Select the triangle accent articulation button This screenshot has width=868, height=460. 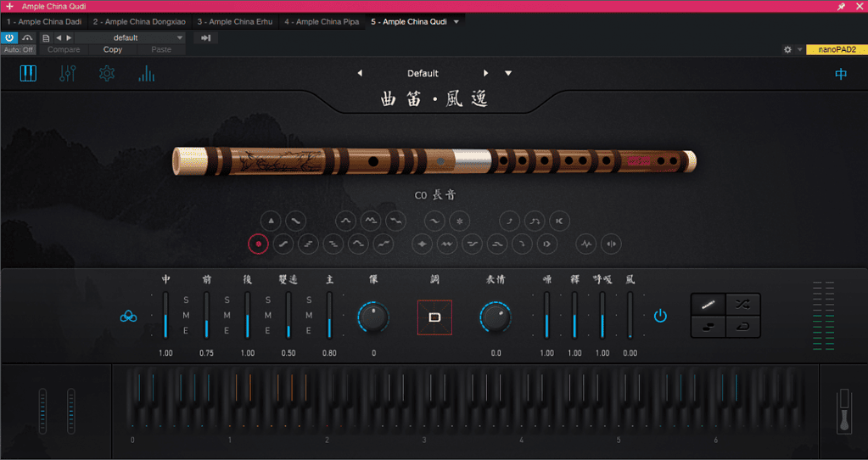[x=271, y=221]
